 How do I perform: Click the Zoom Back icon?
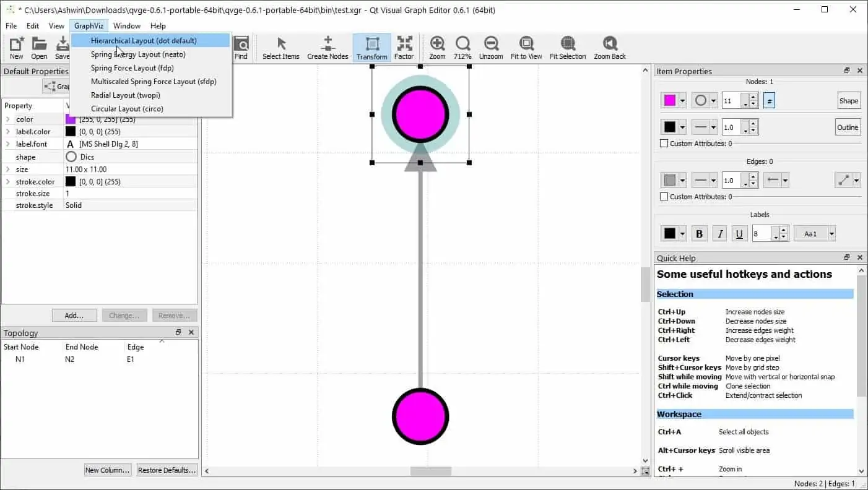pos(610,48)
